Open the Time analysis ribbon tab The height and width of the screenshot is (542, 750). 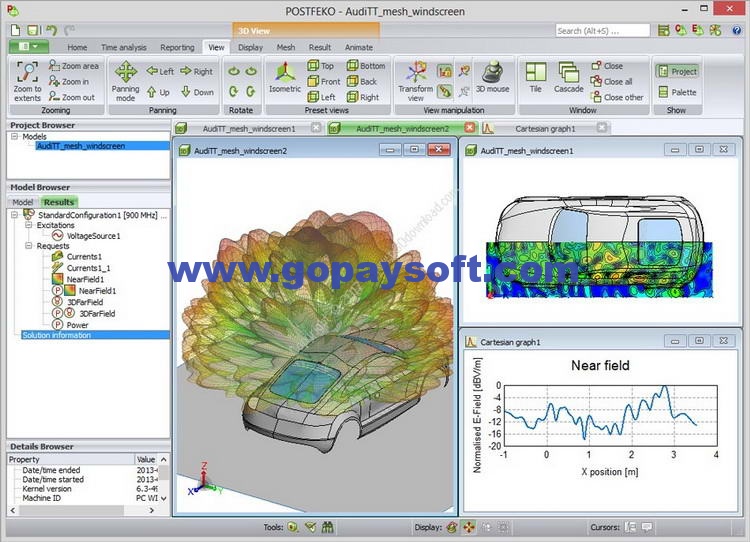point(123,47)
